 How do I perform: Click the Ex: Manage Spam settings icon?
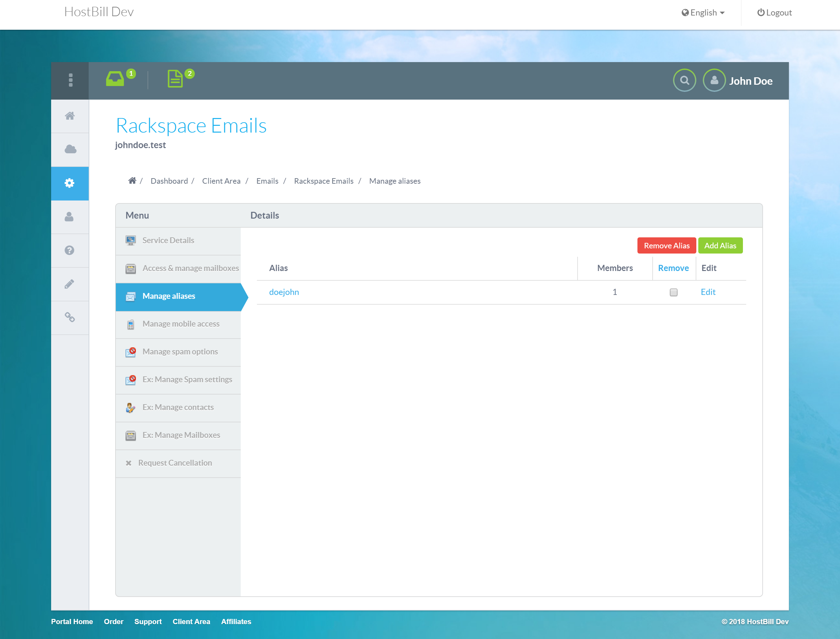(130, 380)
